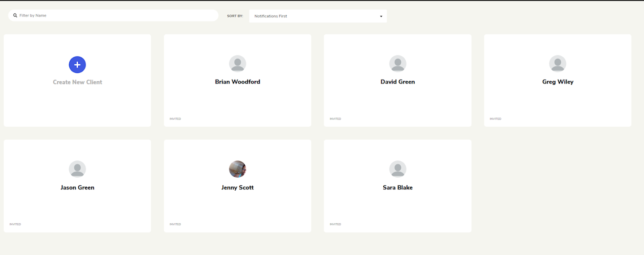Click the INVITED status on Brian Woodford card

coord(175,119)
